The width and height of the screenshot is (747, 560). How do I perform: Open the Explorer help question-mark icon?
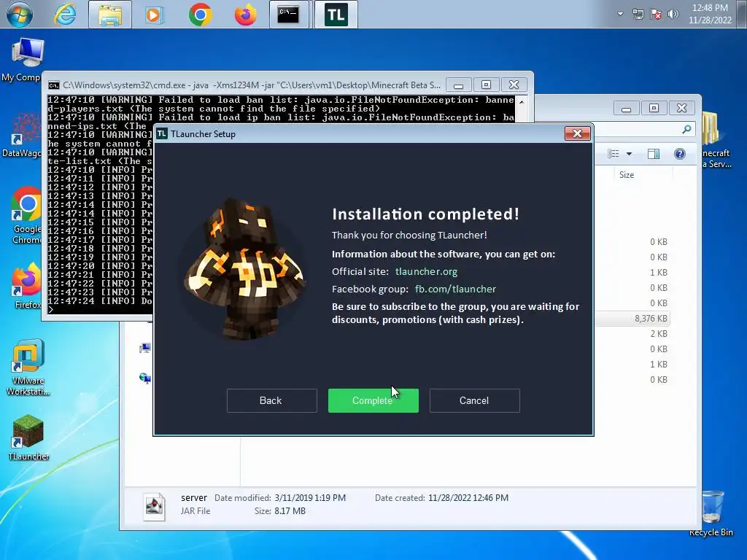680,154
